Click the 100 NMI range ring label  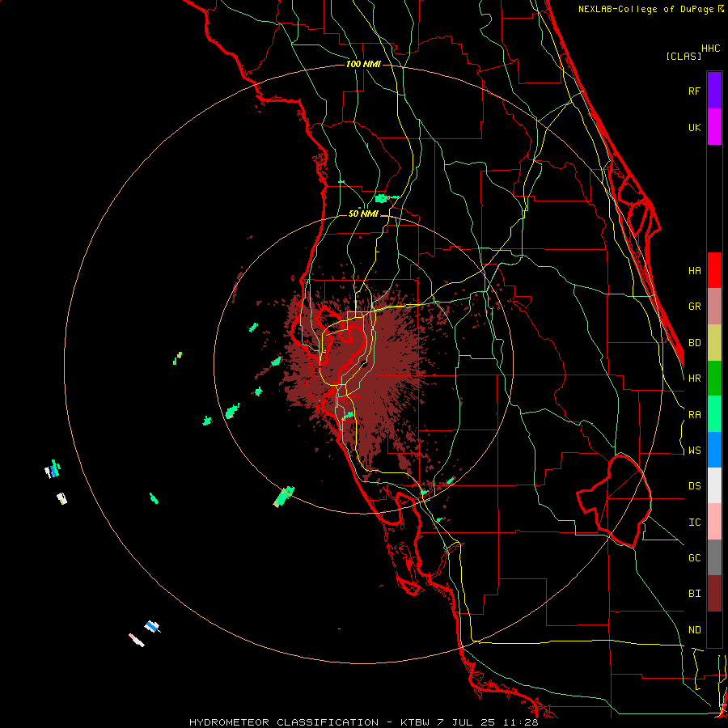(x=363, y=64)
